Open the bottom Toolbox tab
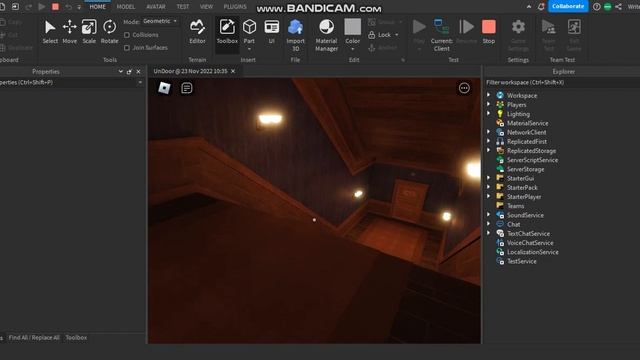This screenshot has width=640, height=360. 76,338
